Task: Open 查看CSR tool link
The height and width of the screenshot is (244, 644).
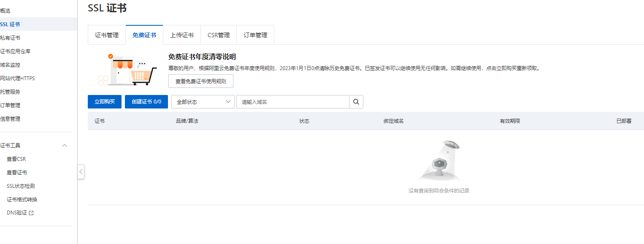Action: tap(16, 159)
